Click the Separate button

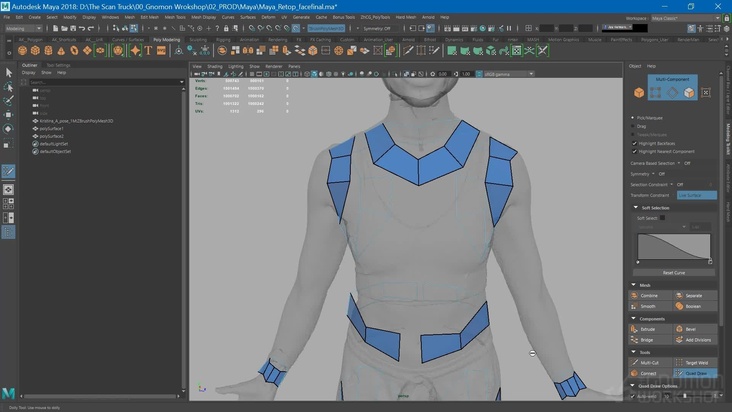(696, 295)
